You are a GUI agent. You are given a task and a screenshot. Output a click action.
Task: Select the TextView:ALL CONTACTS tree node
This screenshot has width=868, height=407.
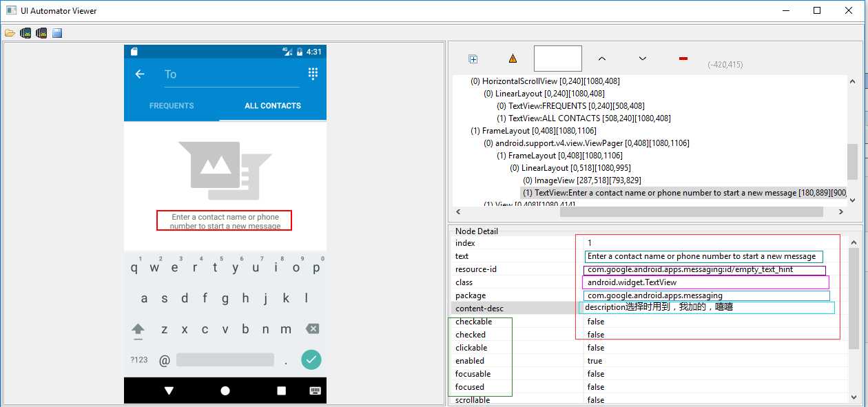pyautogui.click(x=583, y=118)
